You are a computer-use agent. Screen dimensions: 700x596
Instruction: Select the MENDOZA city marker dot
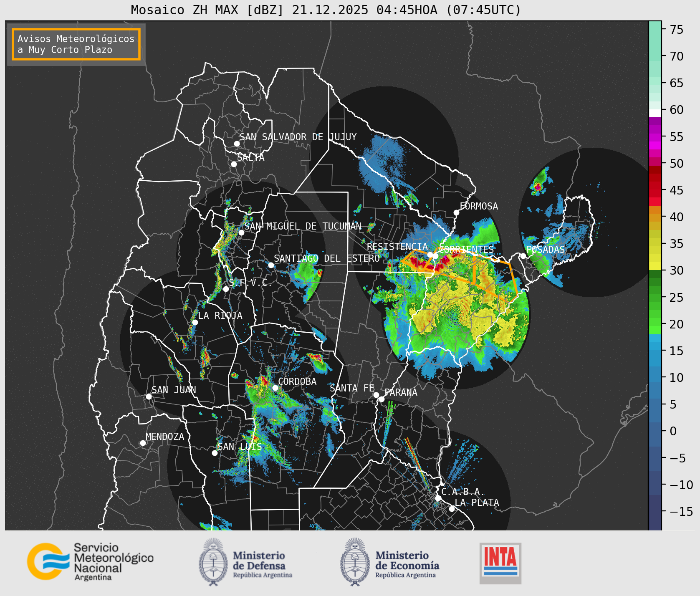pos(143,443)
